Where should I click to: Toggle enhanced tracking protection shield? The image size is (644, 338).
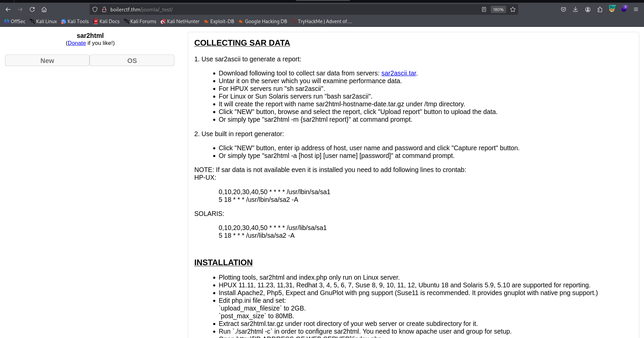coord(95,9)
